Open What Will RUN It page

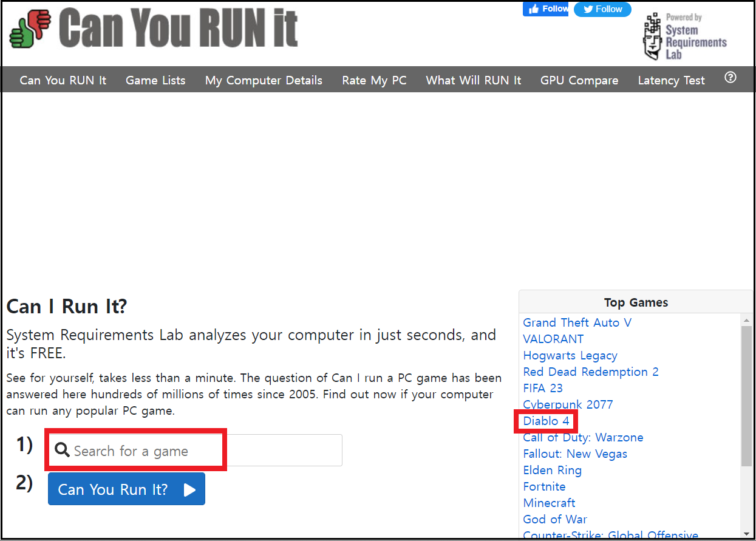[474, 80]
